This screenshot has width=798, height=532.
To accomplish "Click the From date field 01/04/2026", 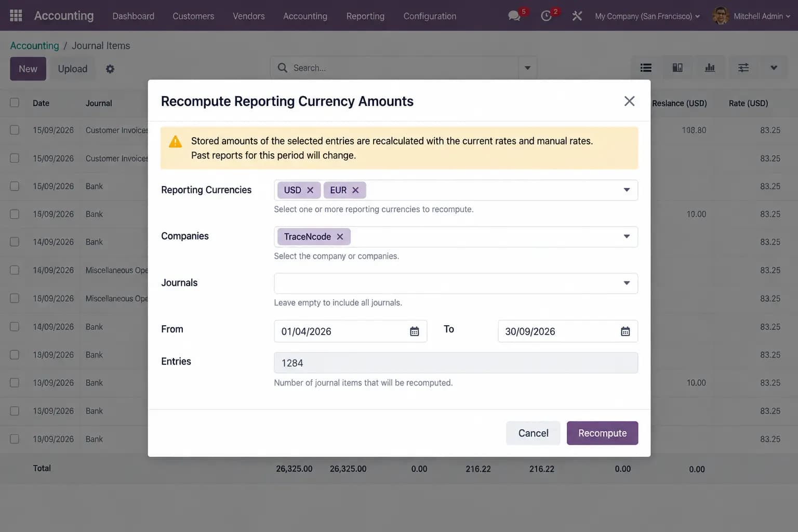I will point(350,331).
